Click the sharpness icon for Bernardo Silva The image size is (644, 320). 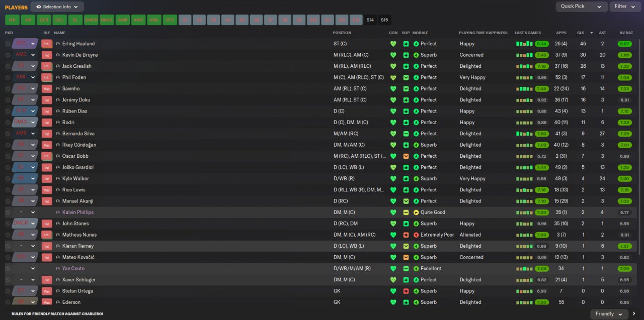(x=406, y=134)
